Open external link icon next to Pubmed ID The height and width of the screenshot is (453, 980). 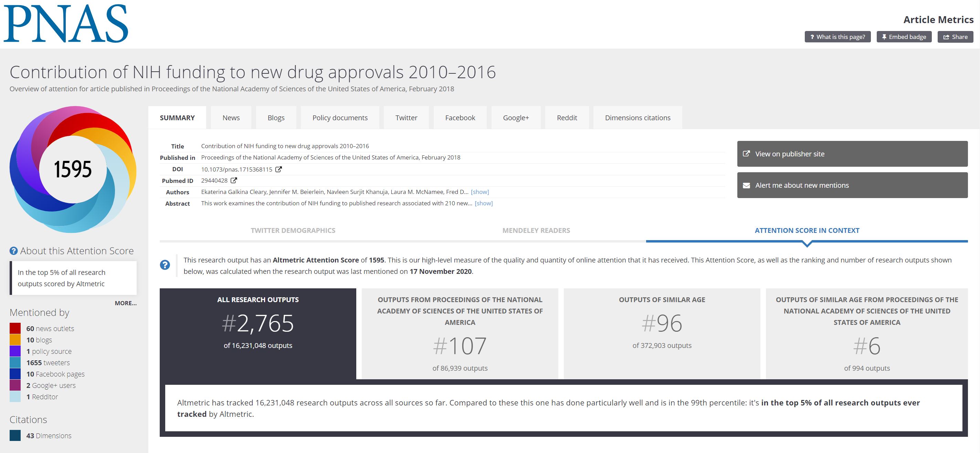[234, 181]
